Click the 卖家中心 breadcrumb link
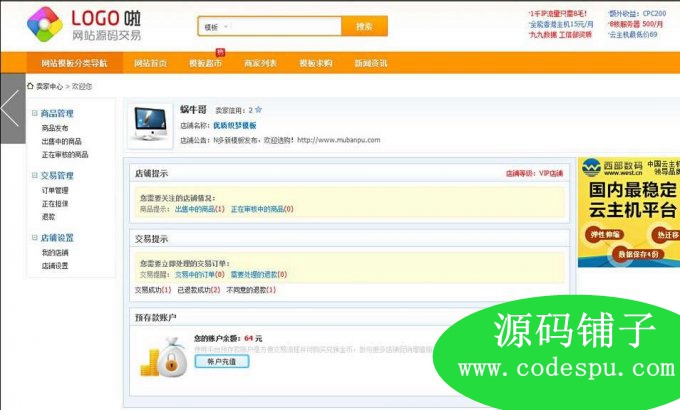Image resolution: width=680 pixels, height=410 pixels. [49, 86]
